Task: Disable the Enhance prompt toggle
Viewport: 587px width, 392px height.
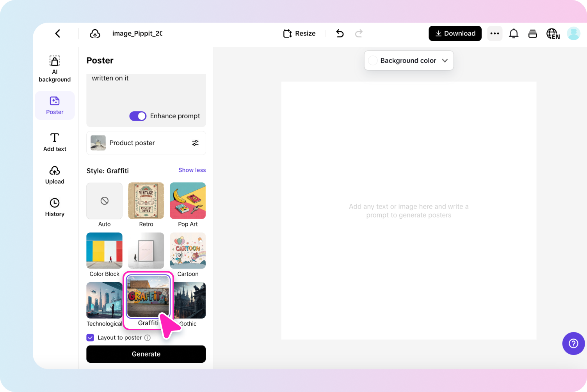Action: point(138,116)
